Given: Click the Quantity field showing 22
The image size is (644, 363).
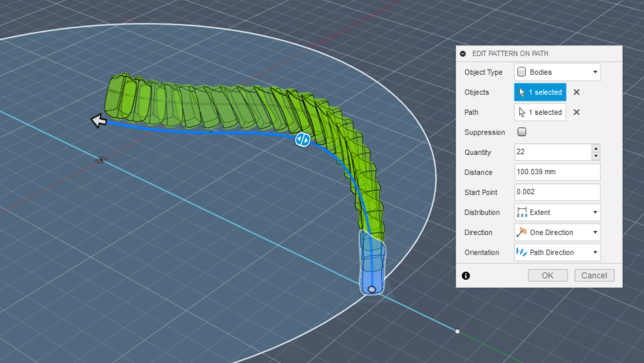Looking at the screenshot, I should tap(553, 152).
